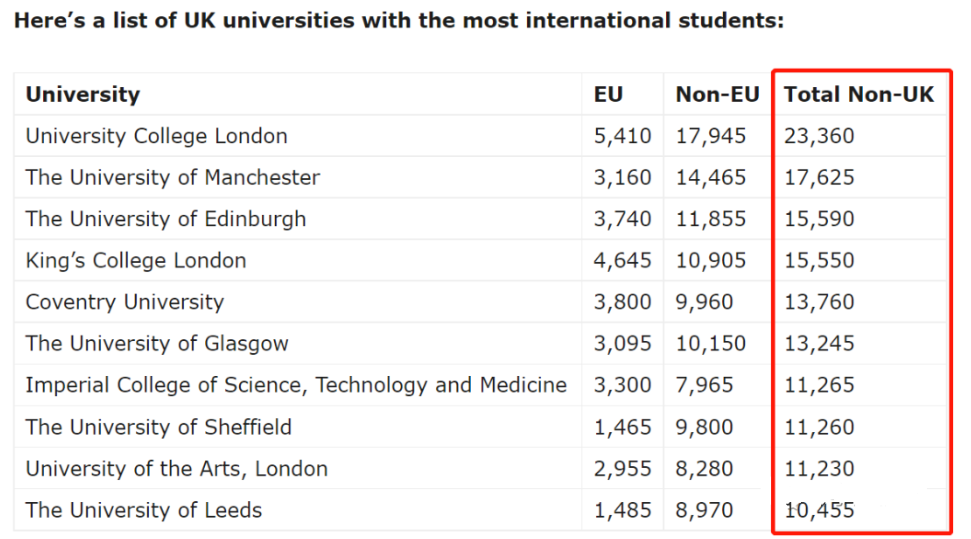Select University of the Arts, London cell
The height and width of the screenshot is (539, 971).
177,469
